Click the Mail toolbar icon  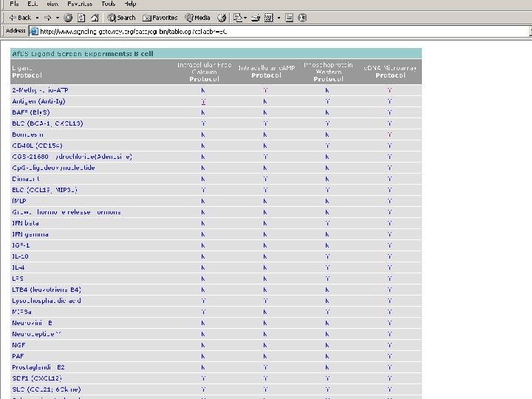[x=238, y=18]
